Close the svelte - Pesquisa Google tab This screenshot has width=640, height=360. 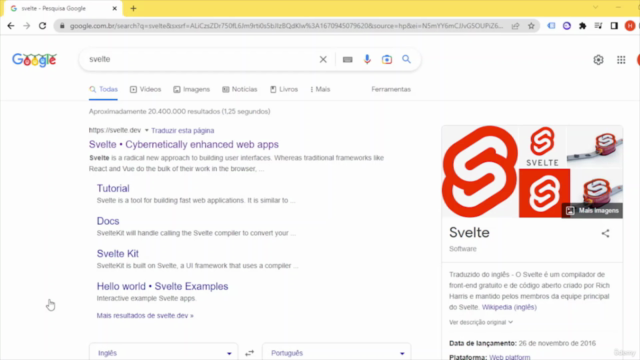pos(115,8)
